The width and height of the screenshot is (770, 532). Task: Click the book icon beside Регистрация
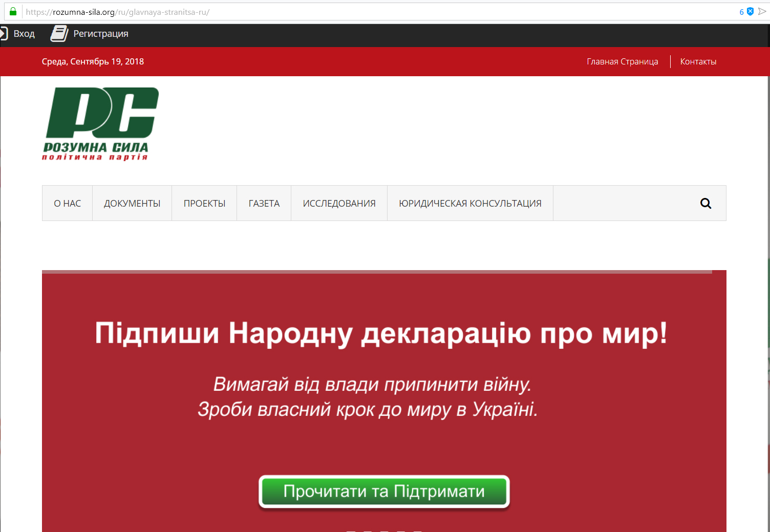59,34
